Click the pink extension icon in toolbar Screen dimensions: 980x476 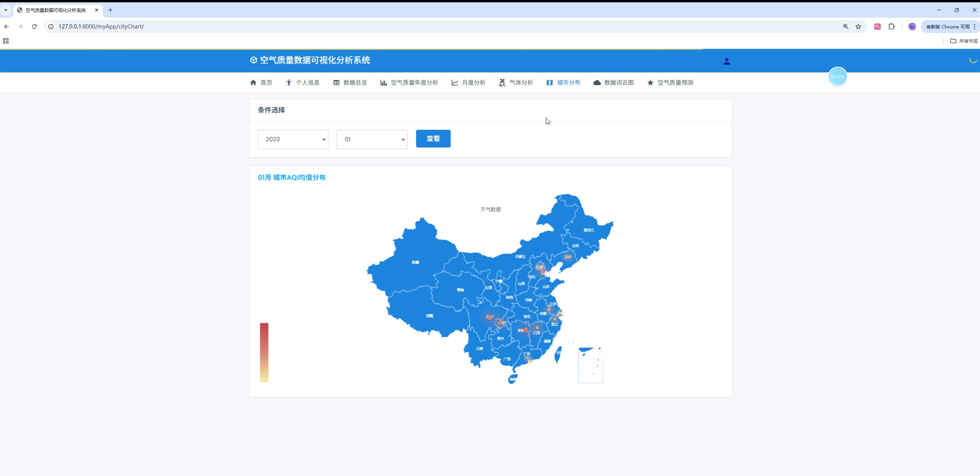click(x=878, y=27)
